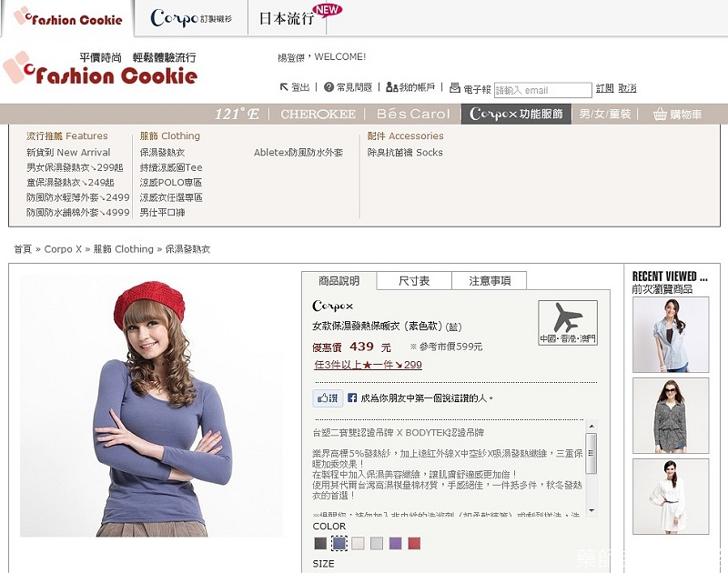Select the red color swatch
The height and width of the screenshot is (573, 728).
click(414, 543)
